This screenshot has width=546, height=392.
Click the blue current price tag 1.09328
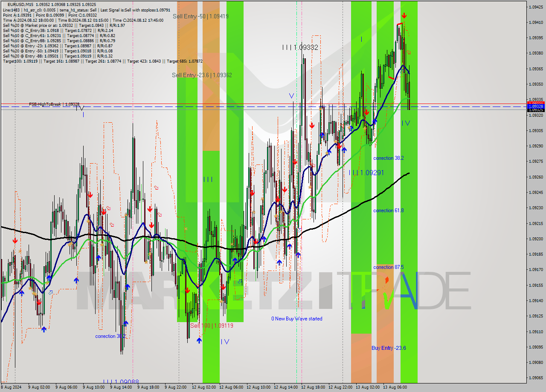[x=536, y=107]
